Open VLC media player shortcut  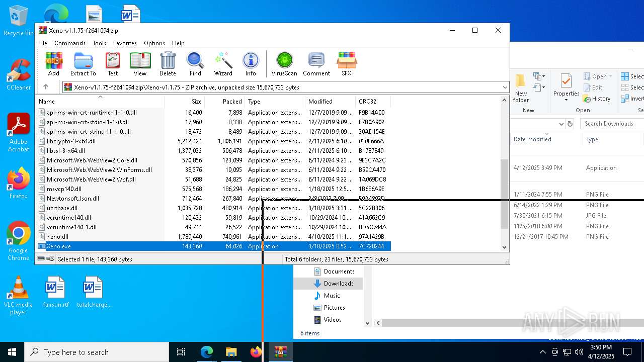coord(18,296)
